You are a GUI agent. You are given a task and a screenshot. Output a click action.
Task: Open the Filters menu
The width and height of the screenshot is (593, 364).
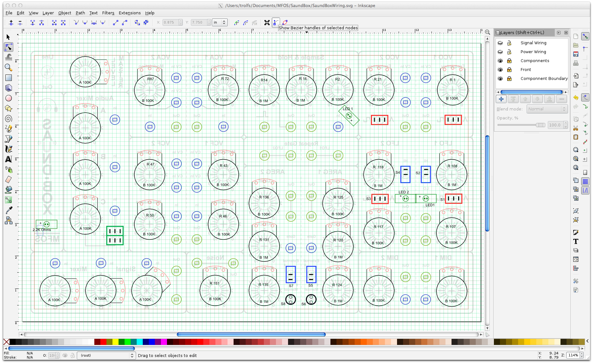[108, 13]
